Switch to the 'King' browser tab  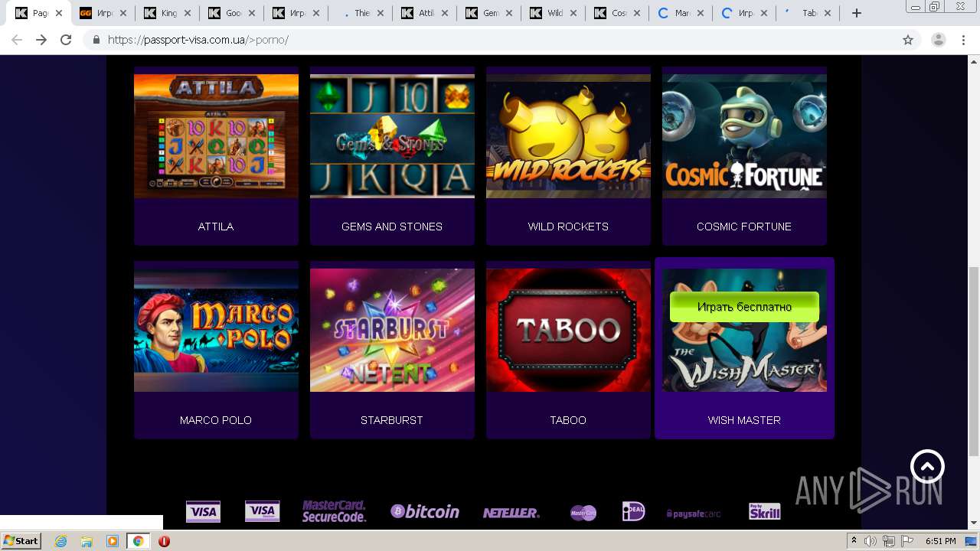click(x=168, y=13)
